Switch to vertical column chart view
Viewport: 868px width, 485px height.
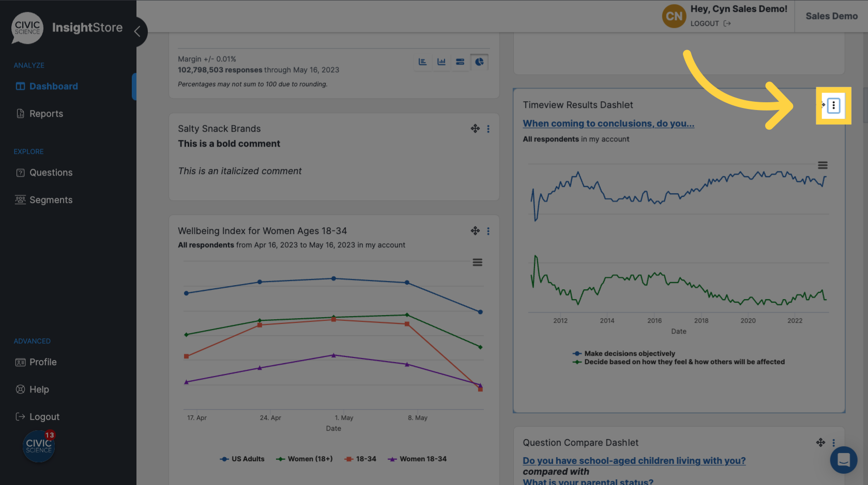click(441, 62)
